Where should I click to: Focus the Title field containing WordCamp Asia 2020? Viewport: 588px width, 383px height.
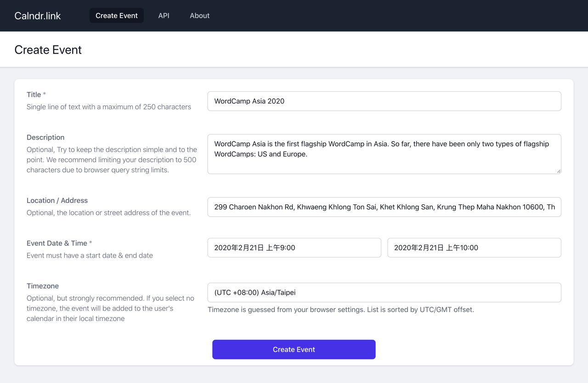[x=384, y=101]
